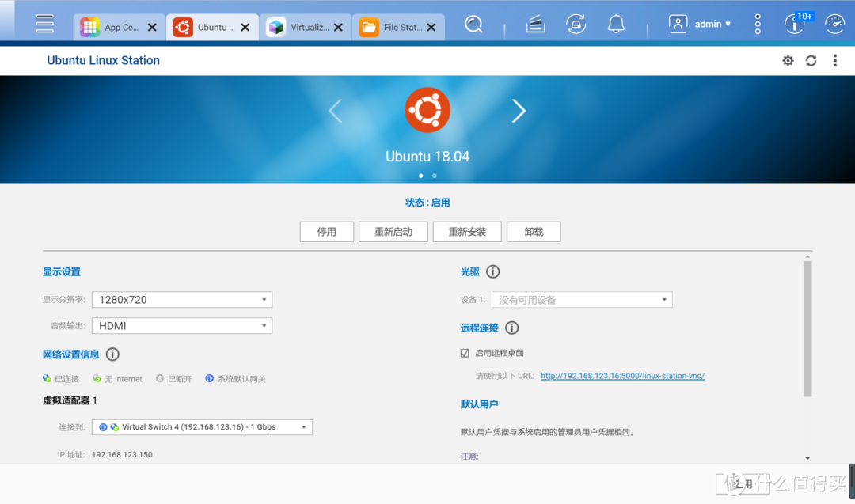Click the admin user avatar icon

pos(678,24)
